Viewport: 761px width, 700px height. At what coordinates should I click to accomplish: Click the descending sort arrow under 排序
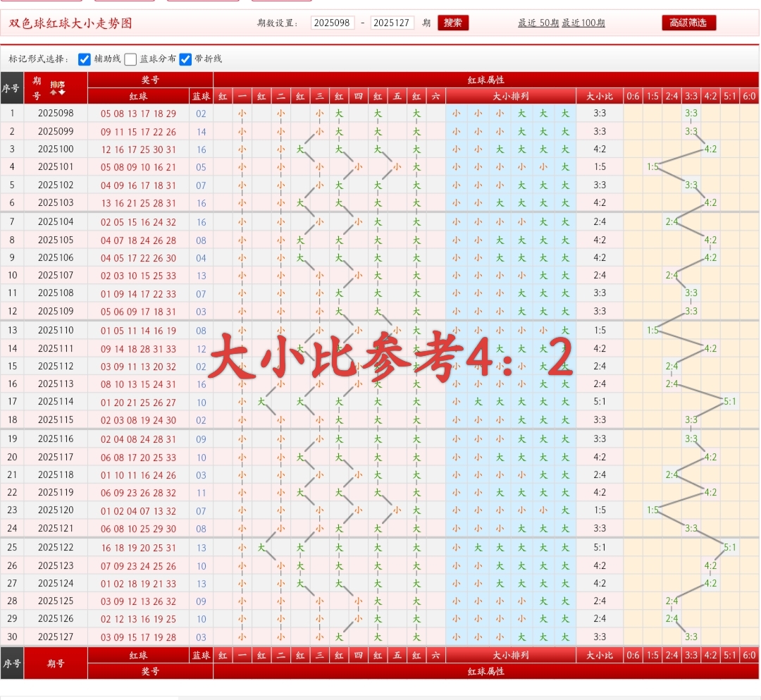[x=61, y=93]
